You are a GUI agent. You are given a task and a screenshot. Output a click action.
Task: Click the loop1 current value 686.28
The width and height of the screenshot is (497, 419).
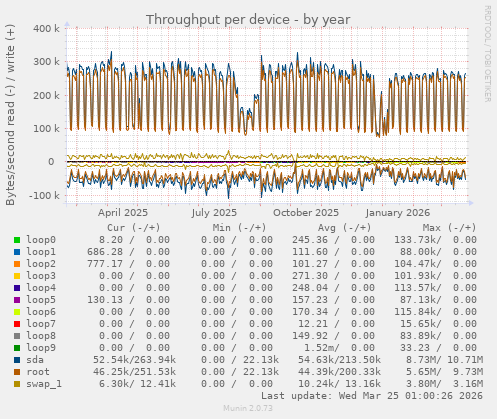click(x=105, y=252)
